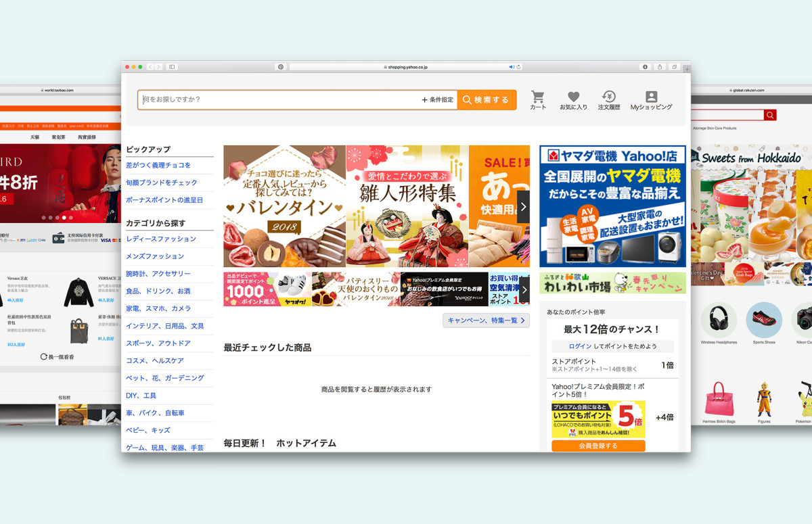Select 食品、ドリンク、お酒 category
The height and width of the screenshot is (524, 812).
pos(158,291)
